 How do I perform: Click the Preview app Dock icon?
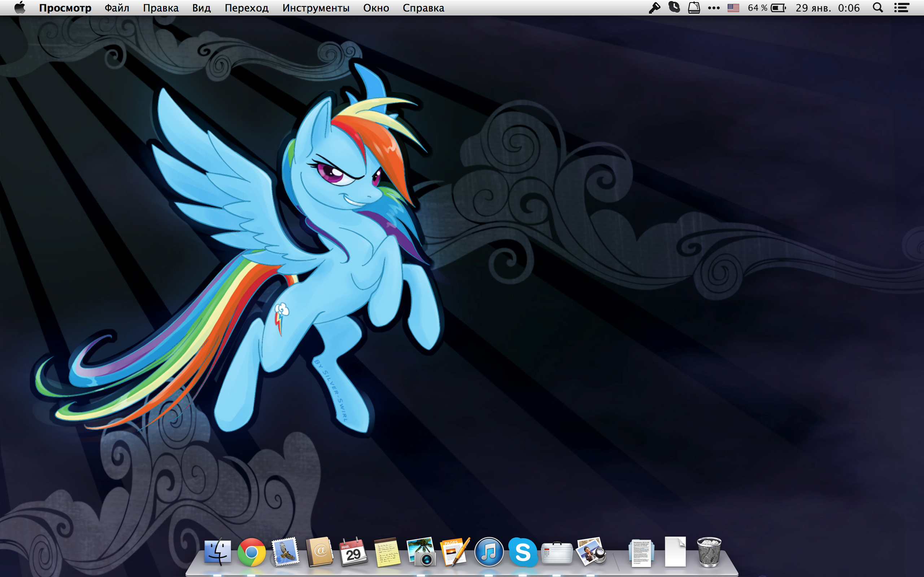(x=590, y=552)
